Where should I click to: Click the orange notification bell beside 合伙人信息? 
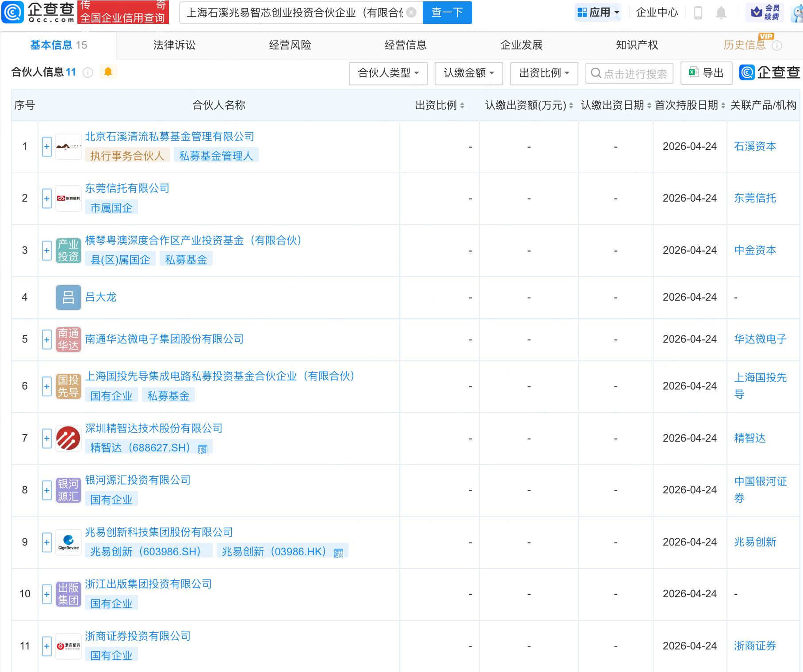108,72
